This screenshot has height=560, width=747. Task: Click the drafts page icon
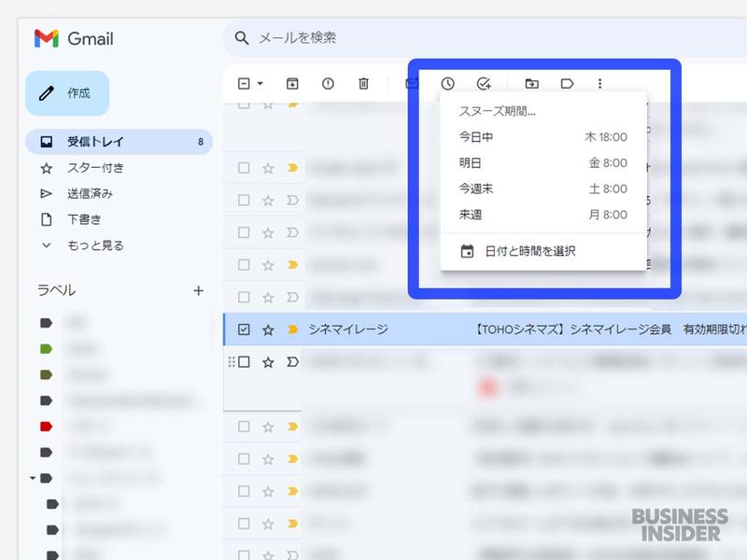[46, 219]
